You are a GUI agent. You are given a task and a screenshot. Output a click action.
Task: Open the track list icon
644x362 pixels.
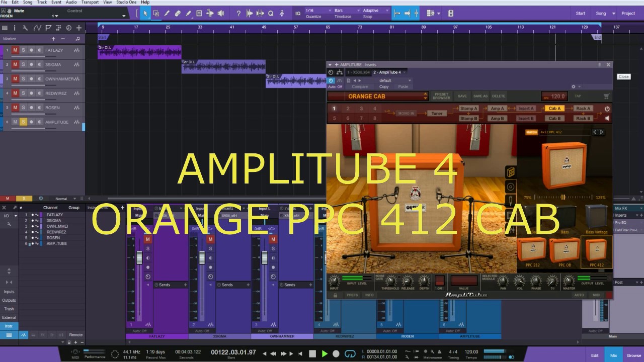tap(5, 28)
